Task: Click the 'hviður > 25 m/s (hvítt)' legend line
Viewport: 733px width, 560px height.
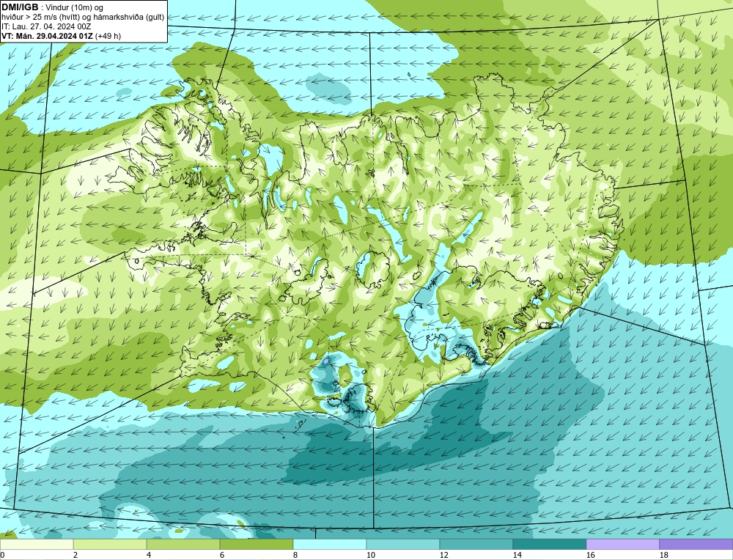Action: 83,18
